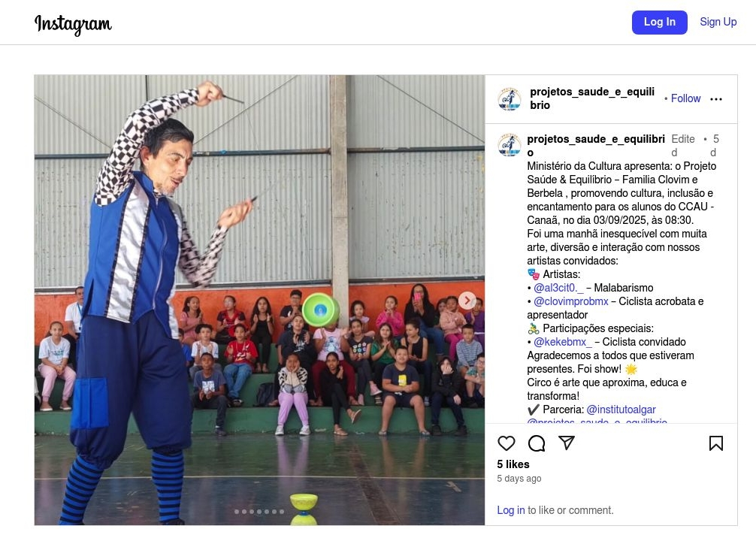View the 5 likes list
This screenshot has height=541, width=756.
513,464
